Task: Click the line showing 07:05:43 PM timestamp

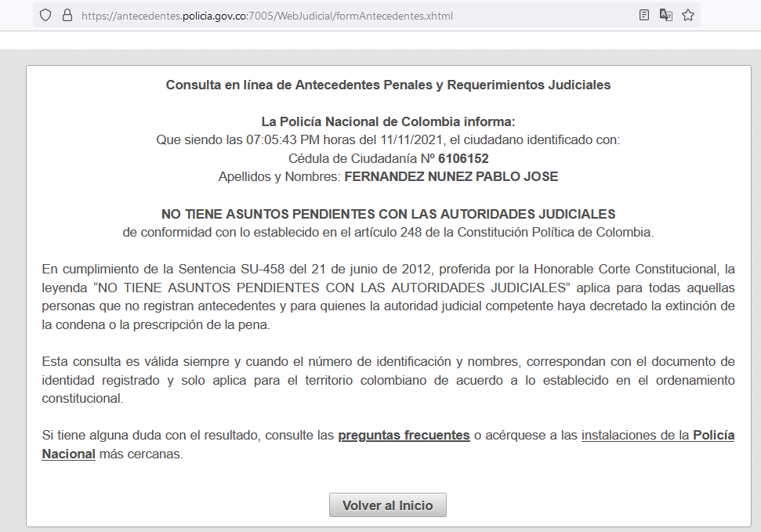Action: coord(388,140)
